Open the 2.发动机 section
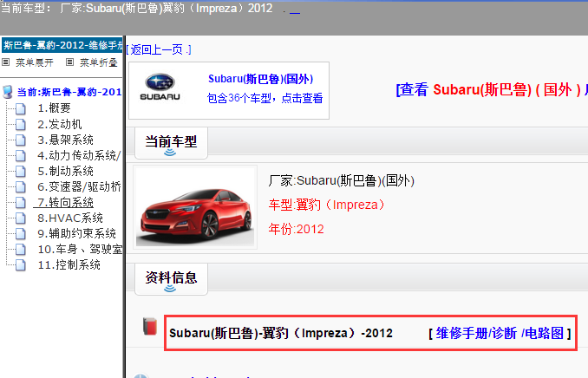588x378 pixels. tap(60, 124)
